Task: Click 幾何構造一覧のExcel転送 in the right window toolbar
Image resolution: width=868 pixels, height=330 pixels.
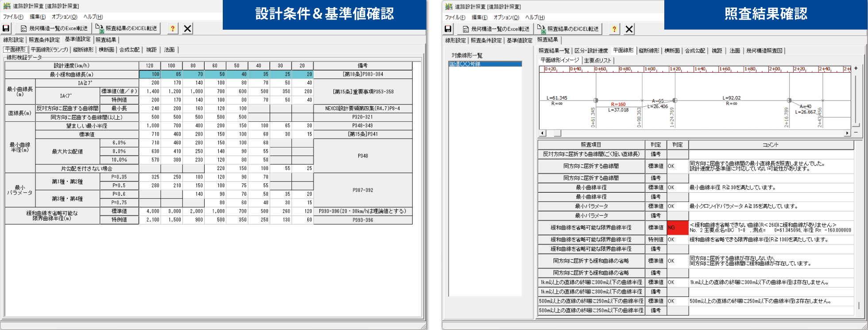Action: [x=496, y=29]
